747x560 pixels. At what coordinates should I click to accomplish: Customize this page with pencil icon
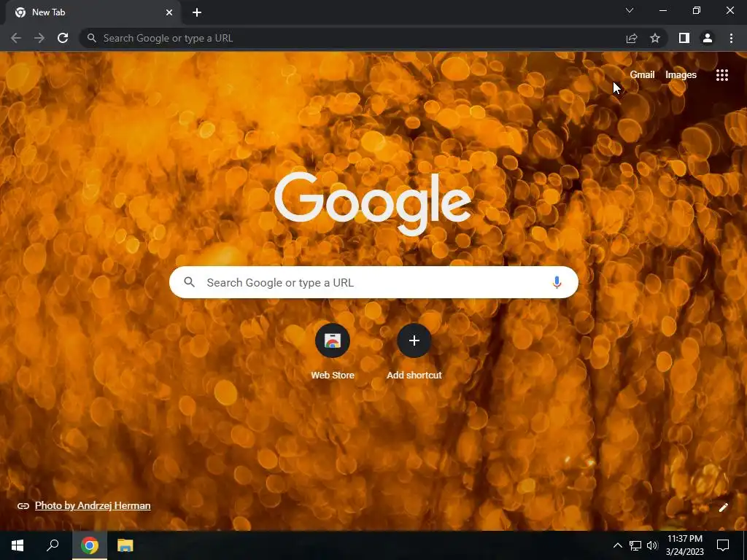723,507
